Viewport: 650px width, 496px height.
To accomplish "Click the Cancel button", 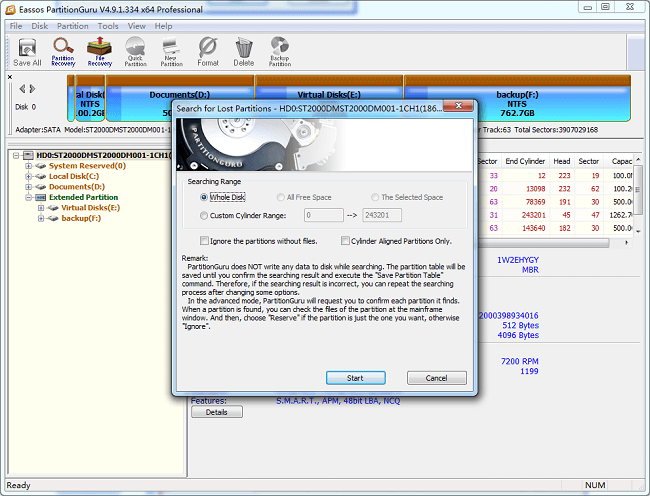I will pyautogui.click(x=437, y=378).
